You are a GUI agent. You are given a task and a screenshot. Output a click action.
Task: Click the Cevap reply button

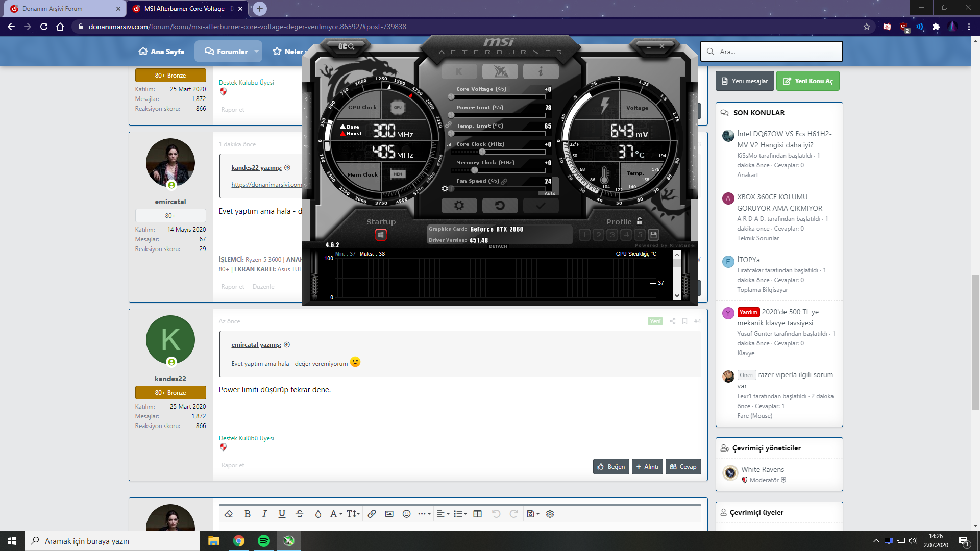tap(683, 467)
